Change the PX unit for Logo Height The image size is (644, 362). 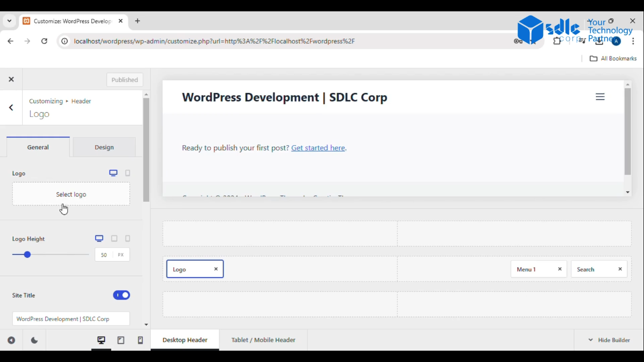(121, 255)
